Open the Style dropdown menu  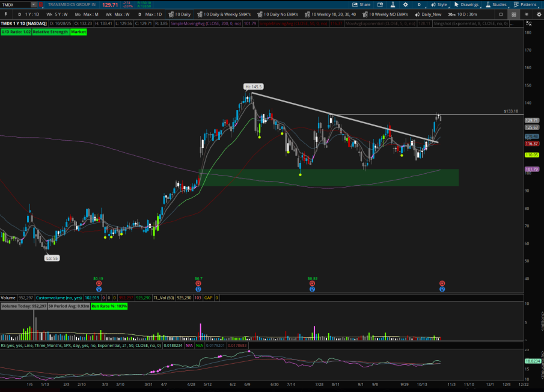439,5
